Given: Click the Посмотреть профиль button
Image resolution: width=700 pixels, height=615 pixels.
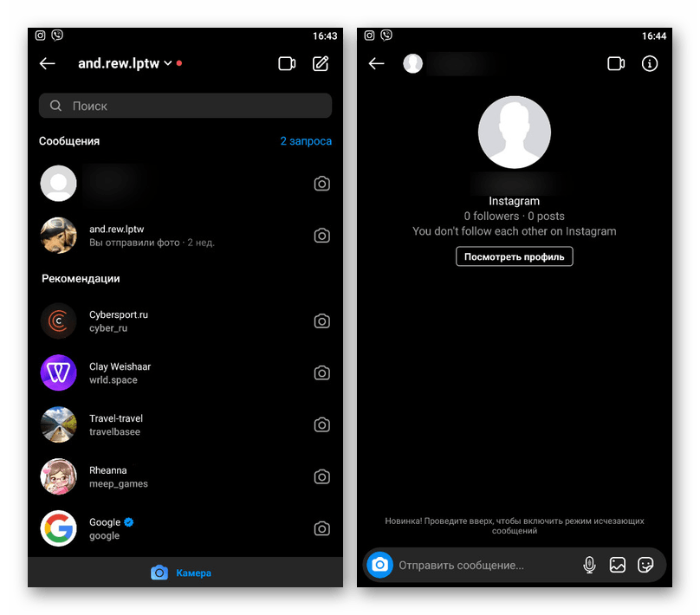Looking at the screenshot, I should pos(515,256).
